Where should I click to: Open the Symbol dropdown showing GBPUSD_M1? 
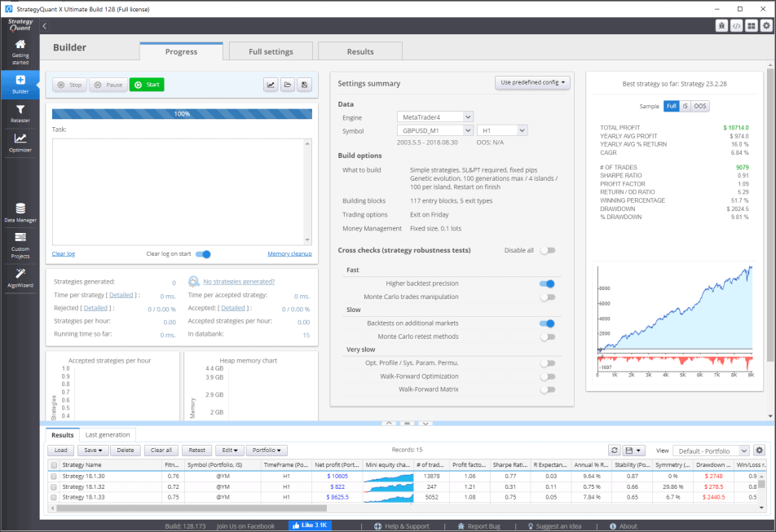tap(435, 130)
